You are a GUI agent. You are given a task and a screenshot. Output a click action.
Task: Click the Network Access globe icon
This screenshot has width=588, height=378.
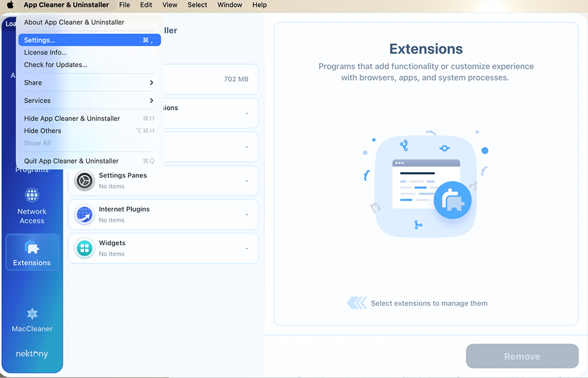pos(32,195)
